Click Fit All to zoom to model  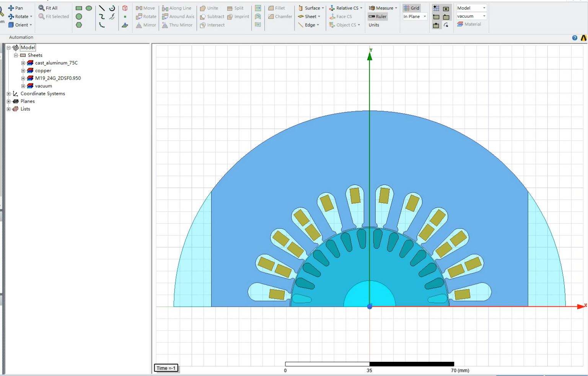[49, 8]
